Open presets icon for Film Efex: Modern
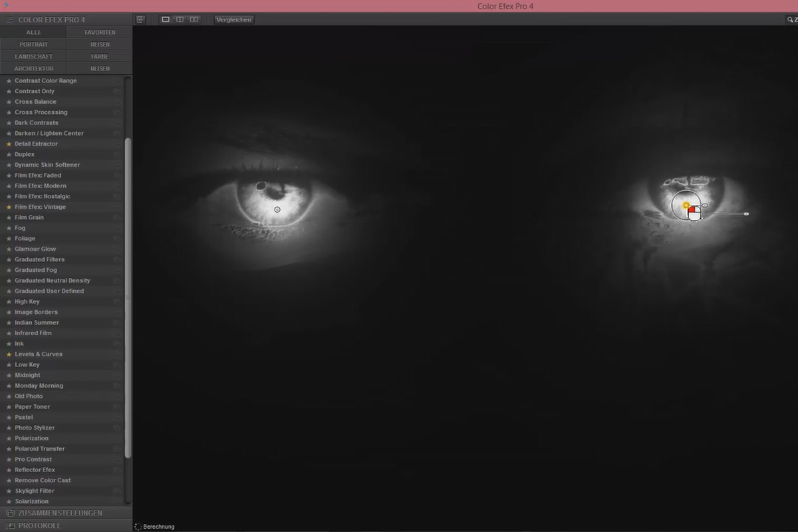Screen dimensions: 798x532 coord(117,186)
